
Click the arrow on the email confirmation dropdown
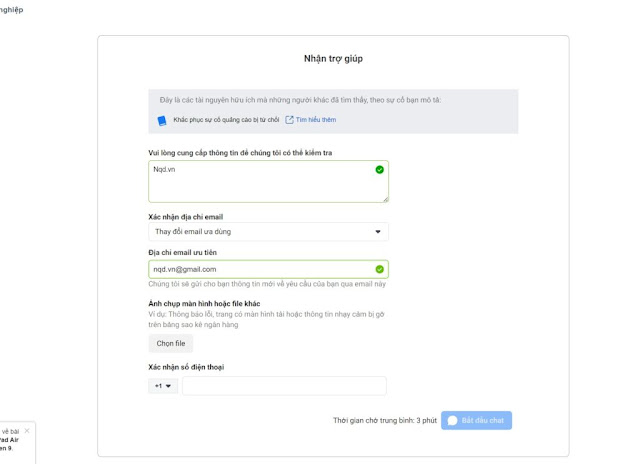[377, 232]
